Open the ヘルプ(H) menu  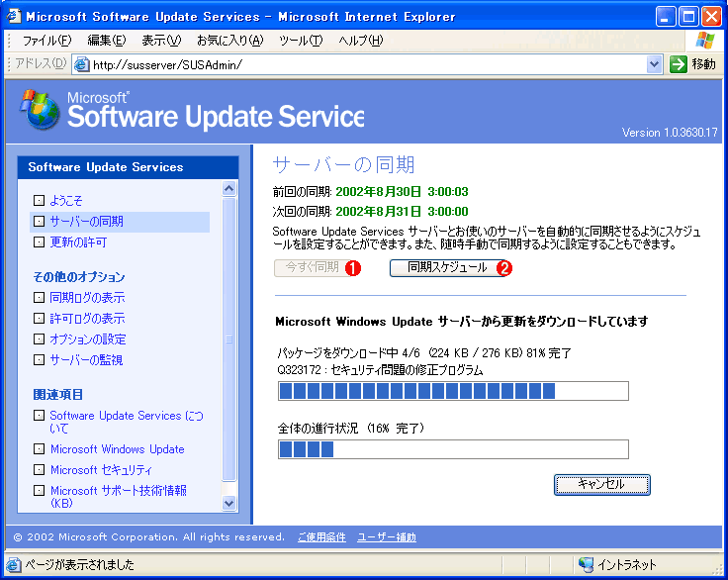pyautogui.click(x=361, y=41)
